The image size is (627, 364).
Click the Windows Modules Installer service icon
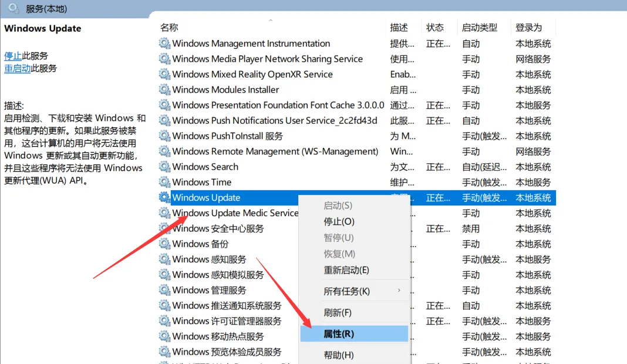165,90
